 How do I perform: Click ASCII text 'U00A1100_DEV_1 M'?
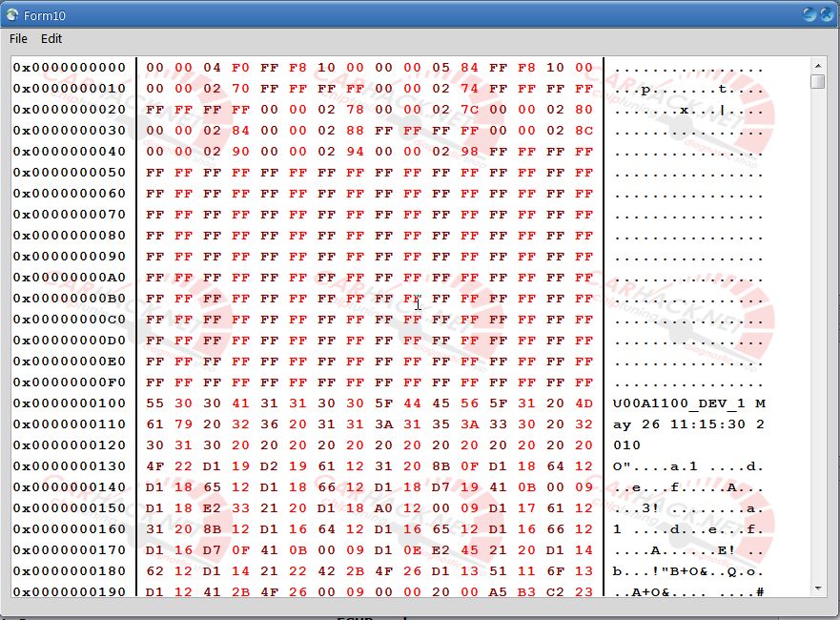[689, 403]
